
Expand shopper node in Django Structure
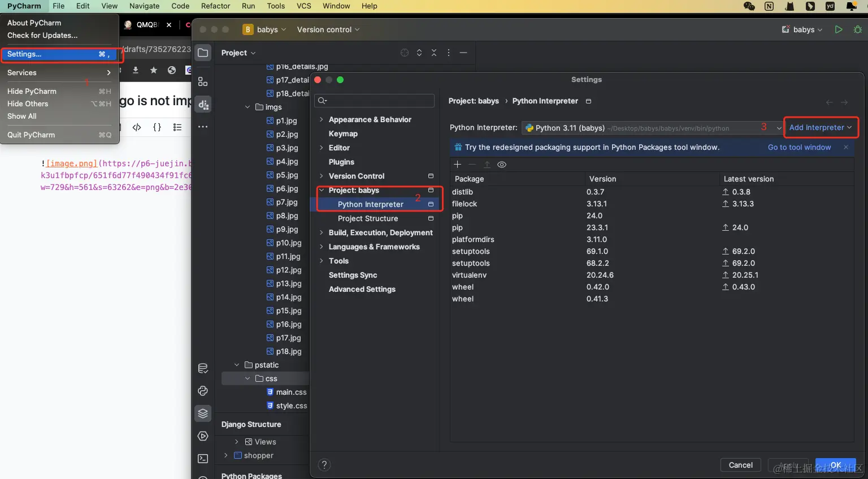click(226, 455)
